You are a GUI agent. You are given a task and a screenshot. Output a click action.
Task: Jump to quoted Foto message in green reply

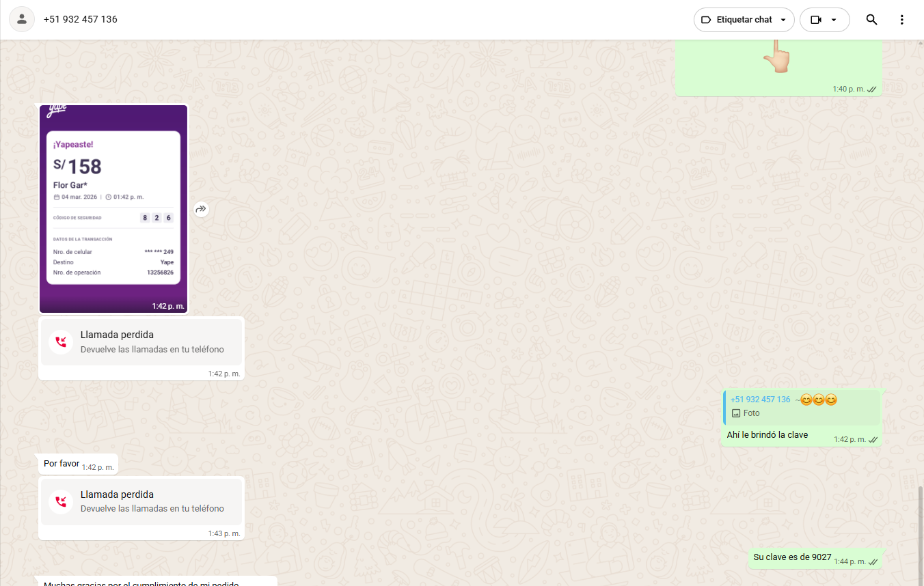(x=801, y=406)
